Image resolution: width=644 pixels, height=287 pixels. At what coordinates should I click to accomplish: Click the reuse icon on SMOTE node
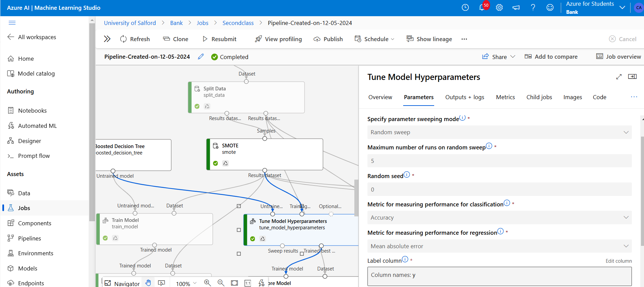pyautogui.click(x=225, y=163)
